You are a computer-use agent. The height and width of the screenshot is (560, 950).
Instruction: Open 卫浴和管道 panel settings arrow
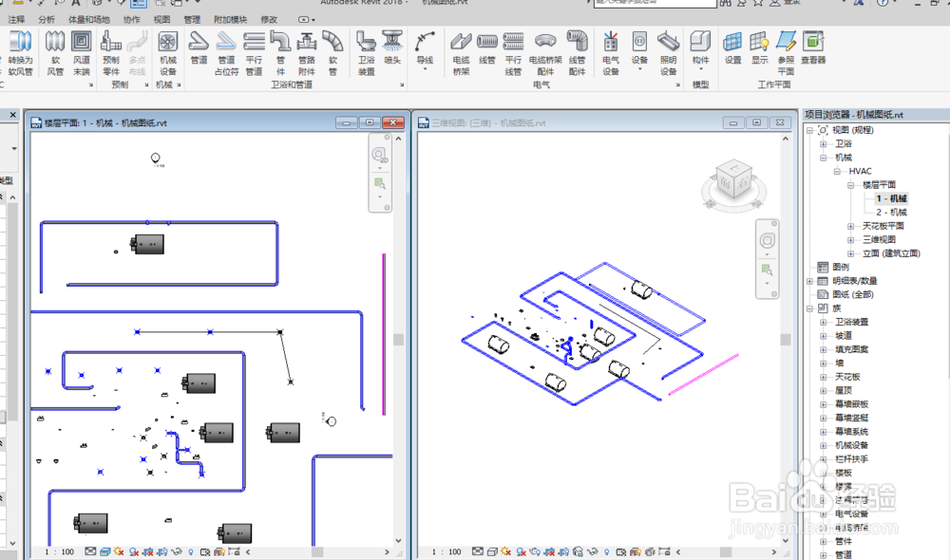tap(402, 85)
